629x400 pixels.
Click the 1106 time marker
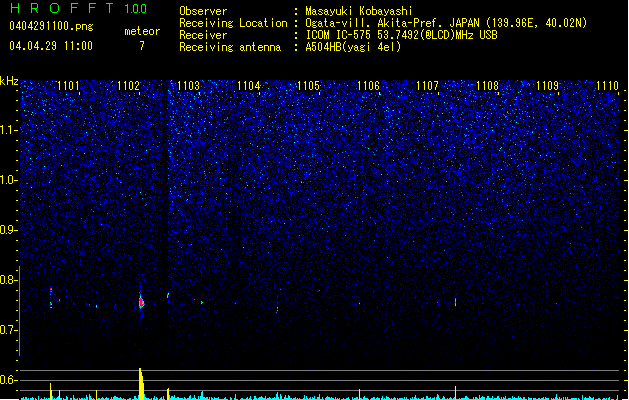pyautogui.click(x=368, y=86)
